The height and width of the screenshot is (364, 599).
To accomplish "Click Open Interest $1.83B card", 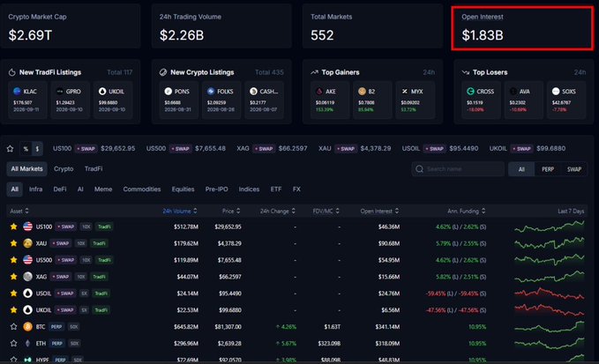I will (x=522, y=27).
